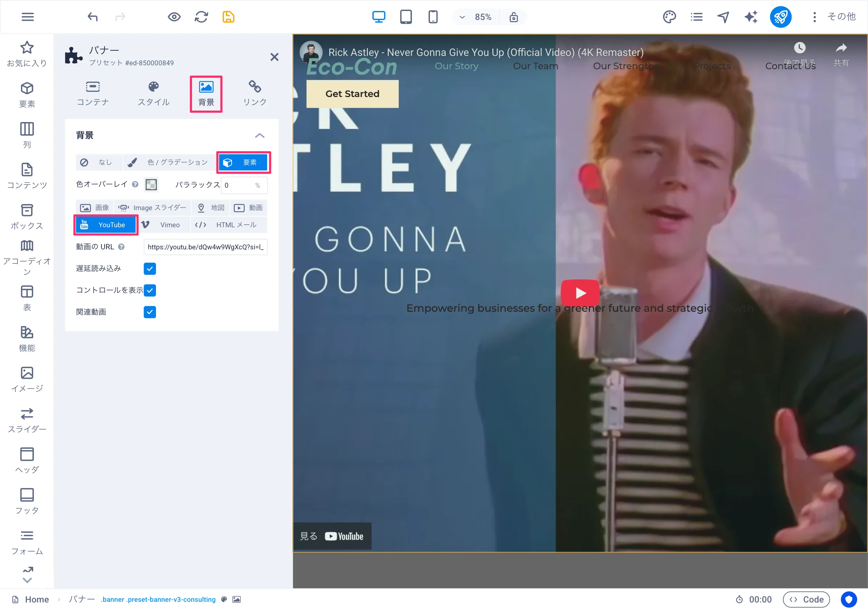Uncheck 関連動画 checkbox
868x610 pixels.
150,312
